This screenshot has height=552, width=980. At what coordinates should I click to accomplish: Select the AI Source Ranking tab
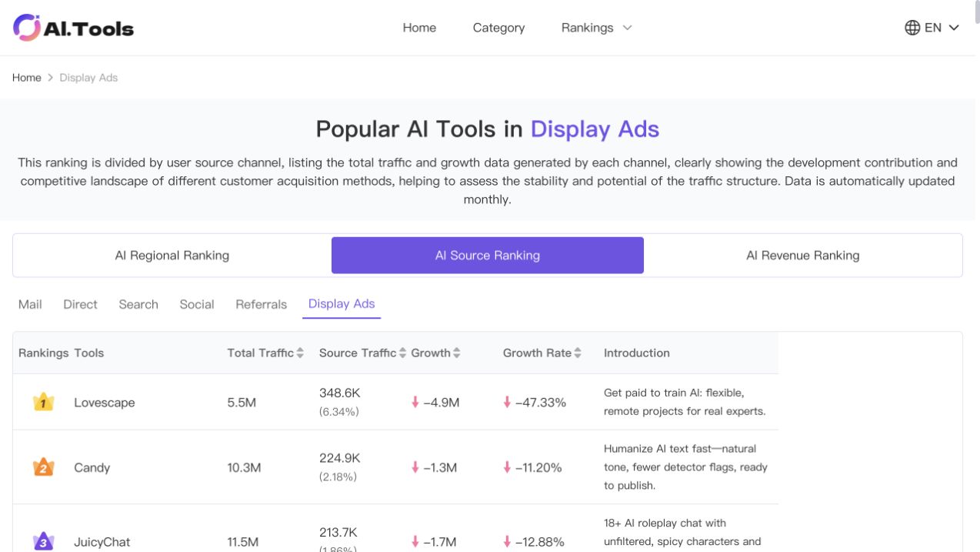point(488,256)
